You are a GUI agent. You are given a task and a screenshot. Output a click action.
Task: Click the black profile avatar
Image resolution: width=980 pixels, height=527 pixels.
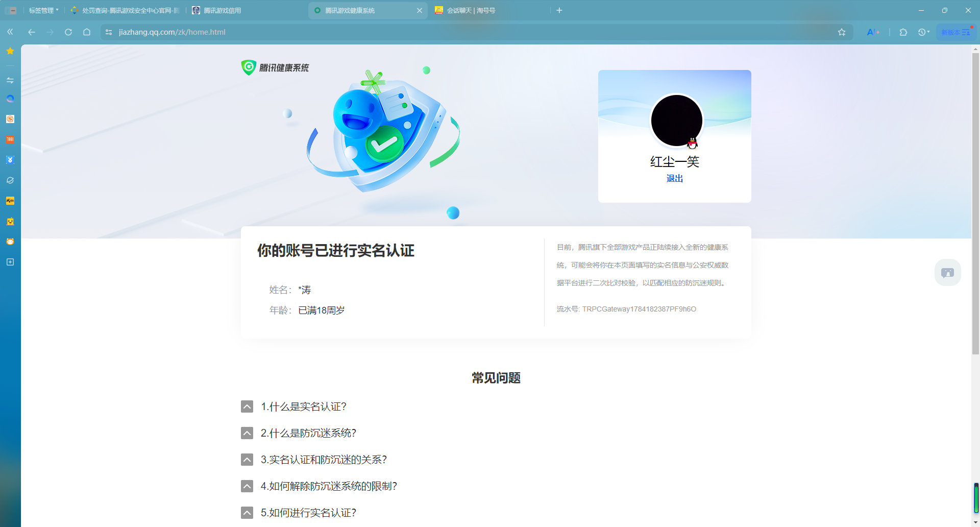coord(677,121)
